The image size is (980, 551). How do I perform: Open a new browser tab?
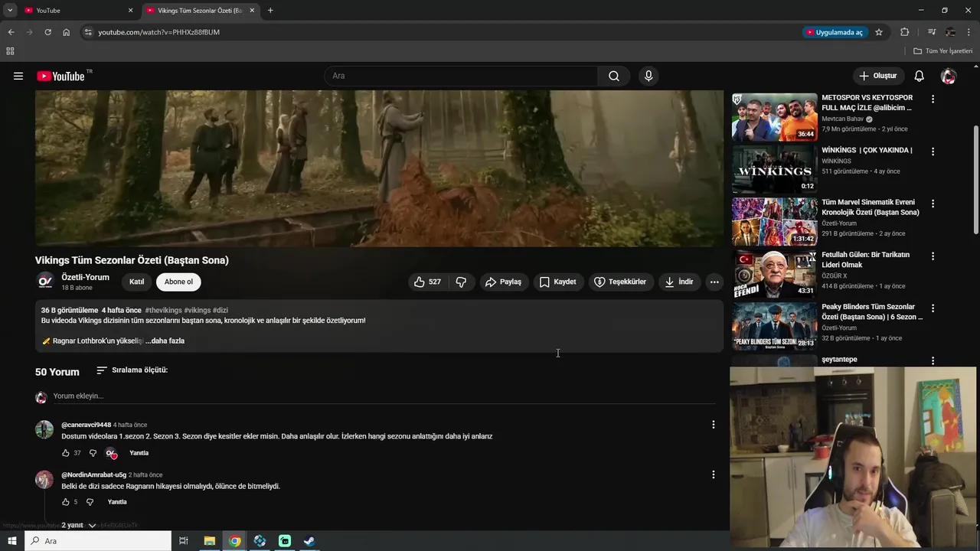[x=270, y=11]
